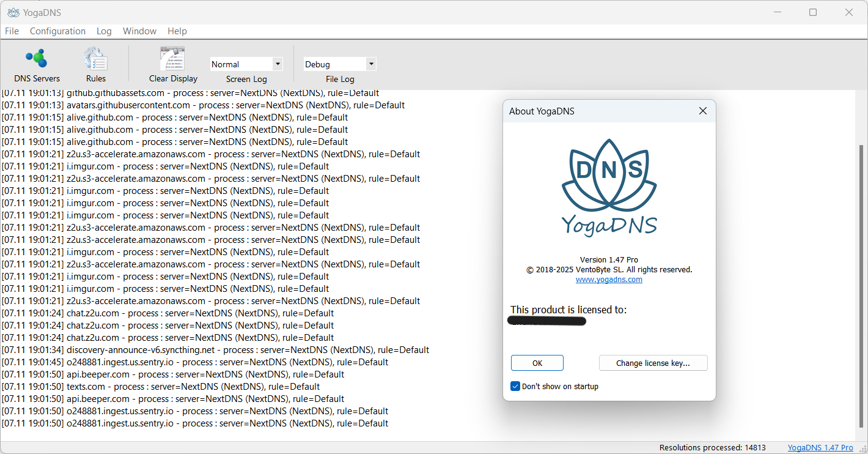
Task: Click the Screen Log label
Action: coord(246,79)
